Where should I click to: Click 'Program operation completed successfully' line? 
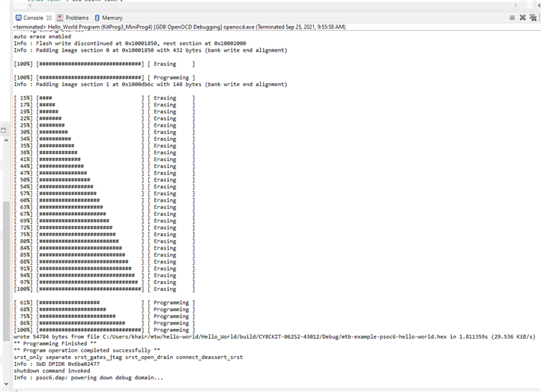click(87, 350)
